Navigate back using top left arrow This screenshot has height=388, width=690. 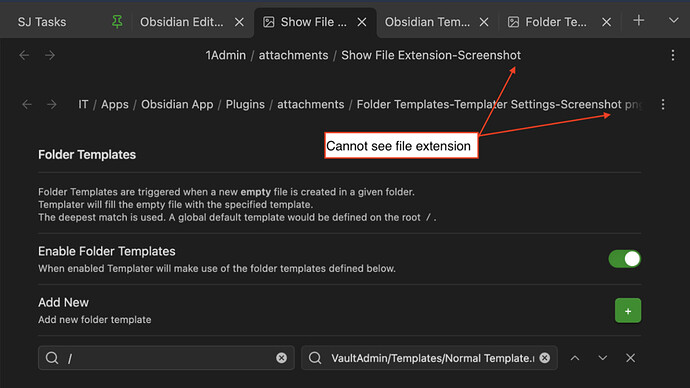[x=24, y=55]
